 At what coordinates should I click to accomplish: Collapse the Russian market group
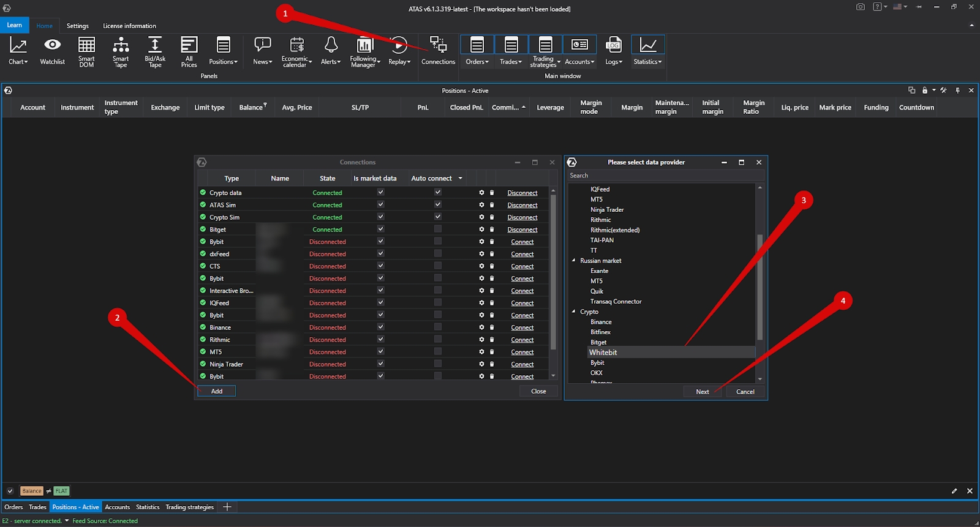click(x=574, y=261)
